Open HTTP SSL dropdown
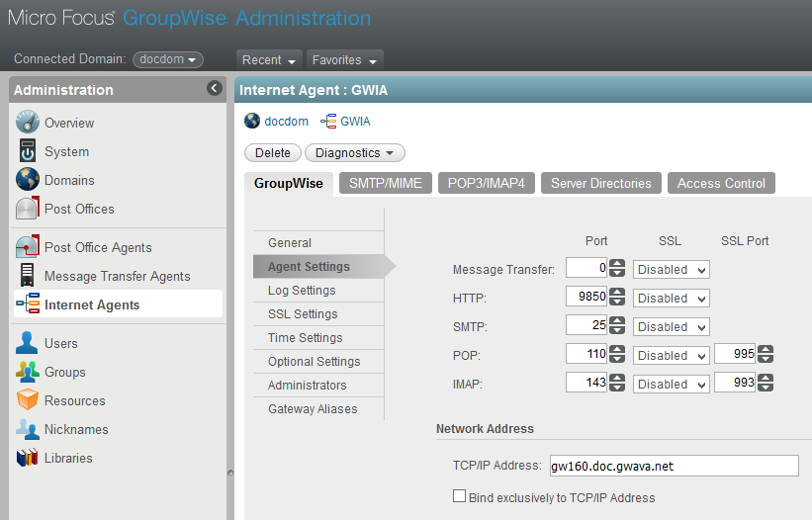 click(672, 298)
